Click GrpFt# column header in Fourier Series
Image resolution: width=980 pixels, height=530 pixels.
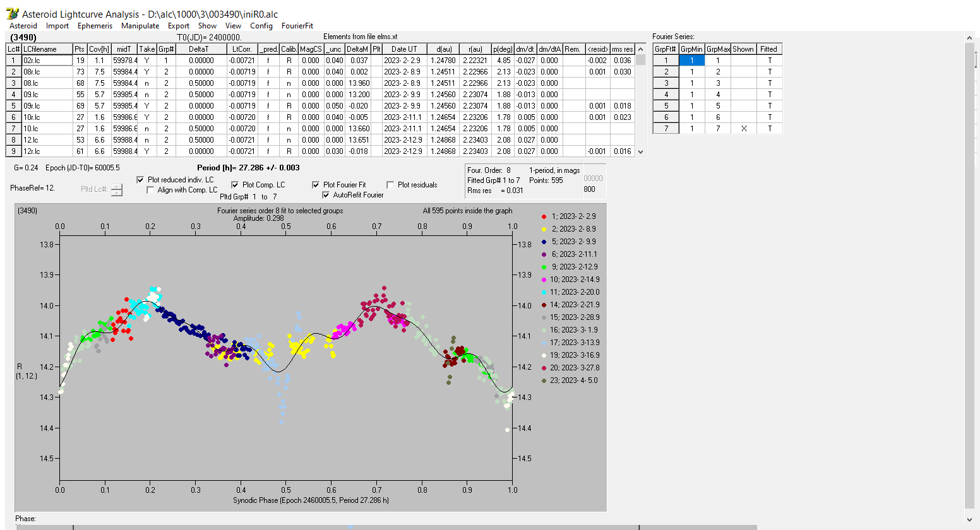point(666,49)
